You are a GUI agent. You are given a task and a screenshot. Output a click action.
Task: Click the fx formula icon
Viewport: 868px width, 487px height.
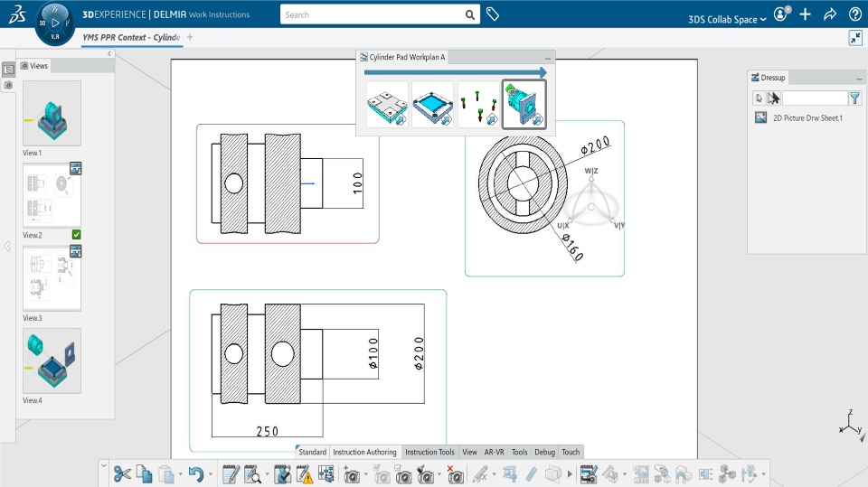(x=480, y=474)
